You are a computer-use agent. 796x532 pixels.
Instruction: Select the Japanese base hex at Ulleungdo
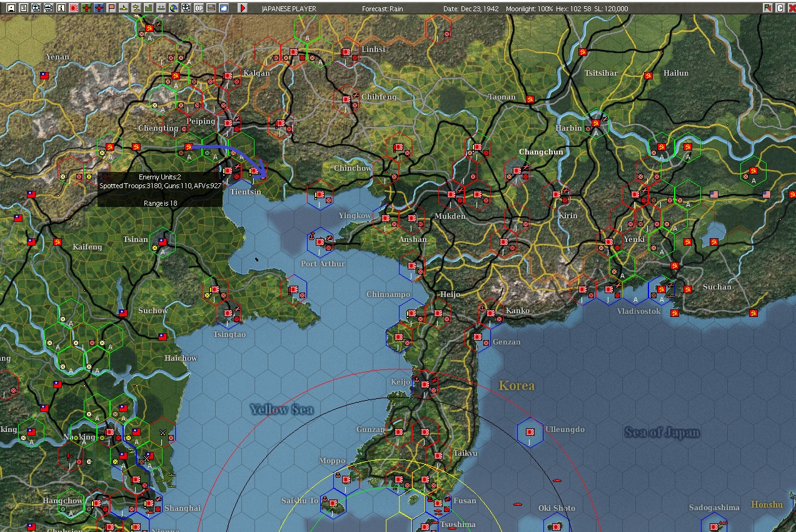click(530, 431)
